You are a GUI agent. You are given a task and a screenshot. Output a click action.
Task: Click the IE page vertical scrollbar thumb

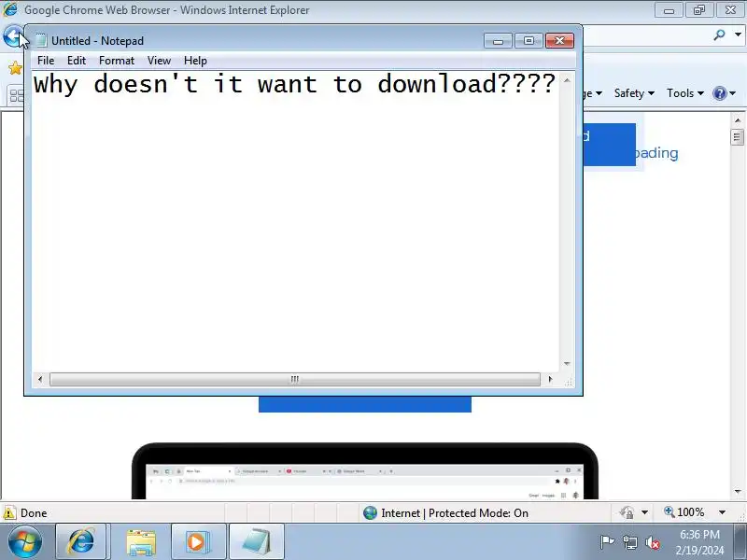point(738,137)
